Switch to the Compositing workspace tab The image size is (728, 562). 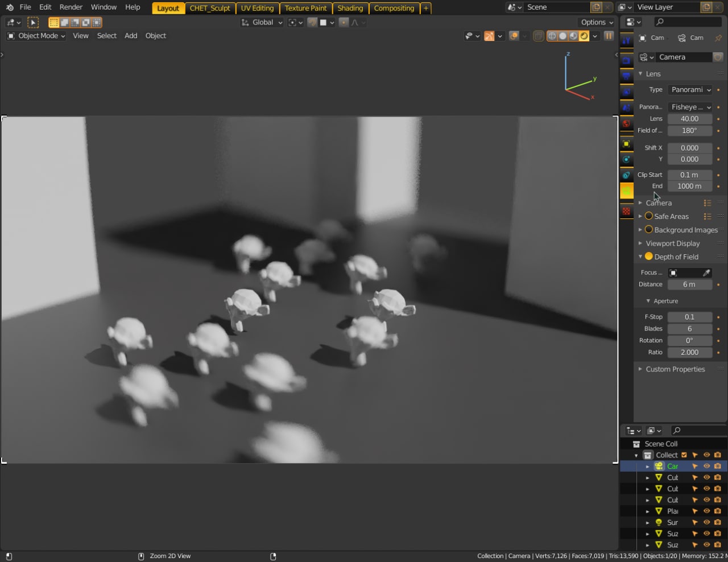394,8
